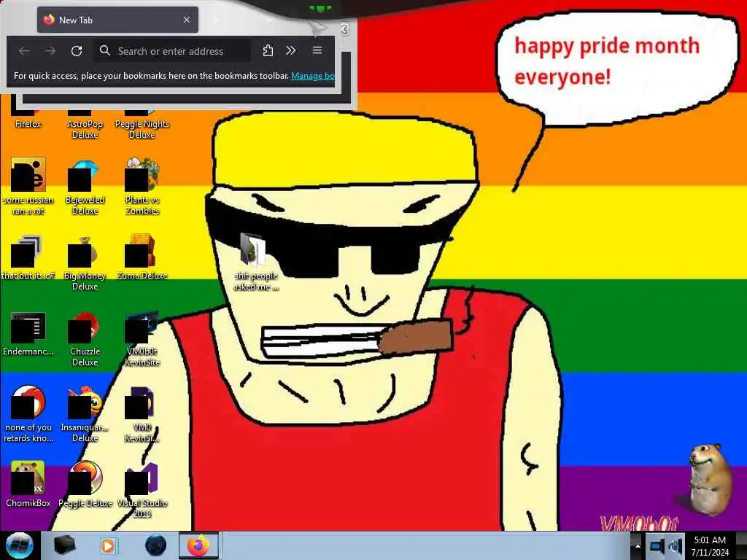Open the media player taskbar icon
Viewport: 747px width, 560px height.
(108, 545)
